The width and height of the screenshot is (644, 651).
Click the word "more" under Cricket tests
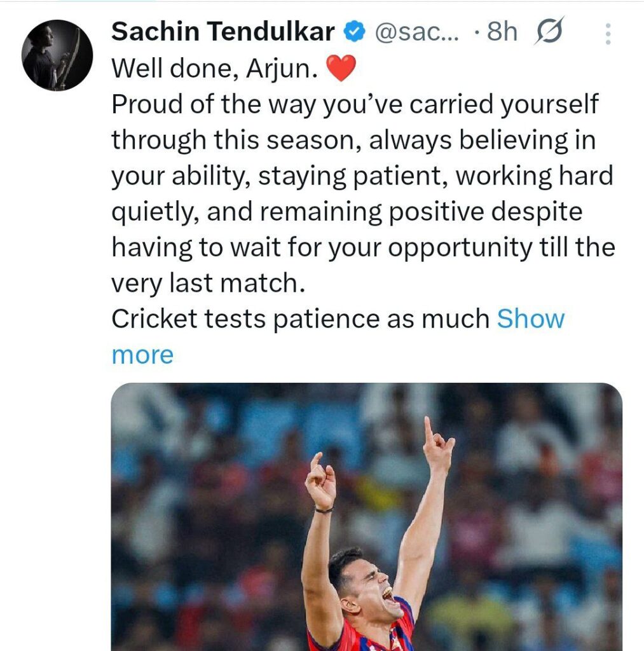pyautogui.click(x=142, y=355)
